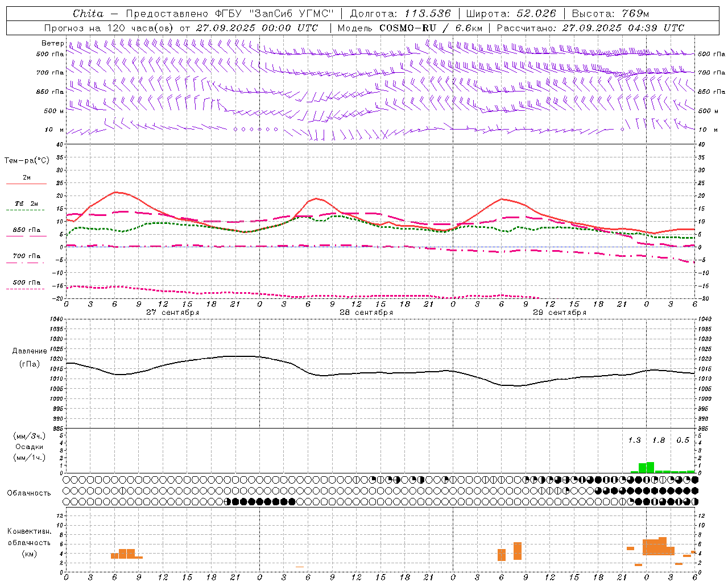
Task: Select the latitude text "Широта: 52.026"
Action: pyautogui.click(x=511, y=14)
